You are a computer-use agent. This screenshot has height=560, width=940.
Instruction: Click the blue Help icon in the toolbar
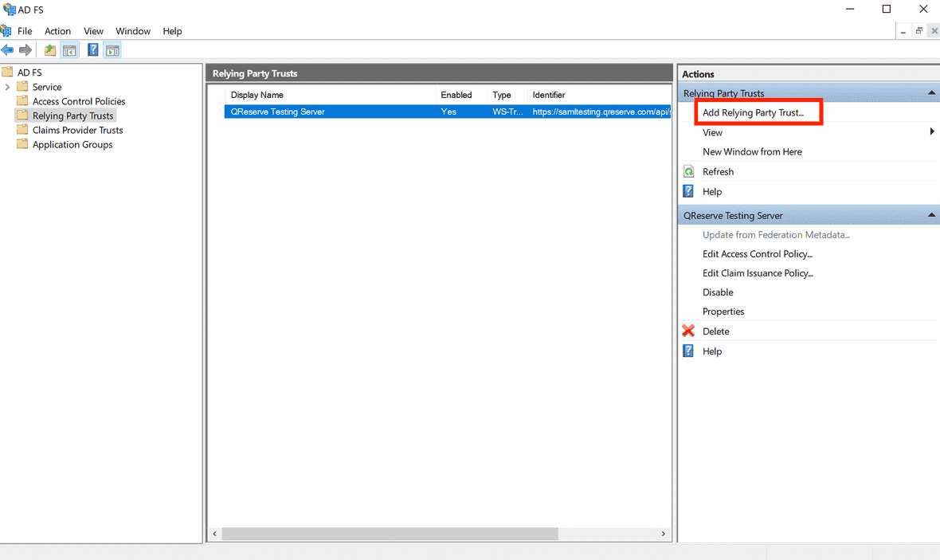coord(92,50)
